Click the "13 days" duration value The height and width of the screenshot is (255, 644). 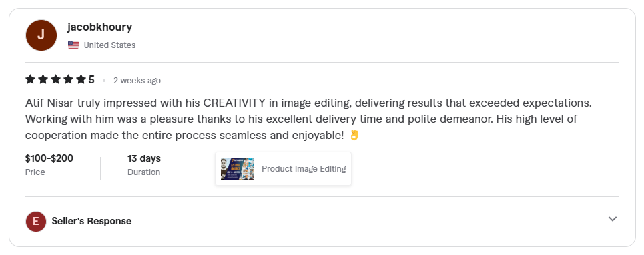point(144,158)
